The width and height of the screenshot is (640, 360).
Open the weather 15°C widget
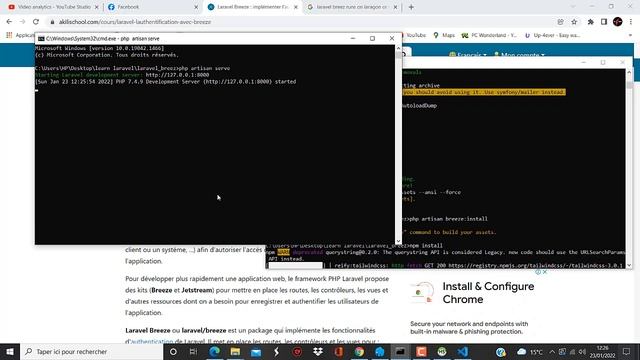(530, 351)
